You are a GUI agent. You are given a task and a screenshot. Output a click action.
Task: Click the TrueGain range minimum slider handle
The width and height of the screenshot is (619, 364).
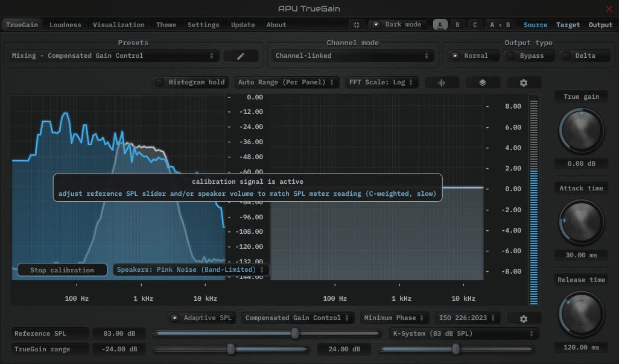point(231,349)
